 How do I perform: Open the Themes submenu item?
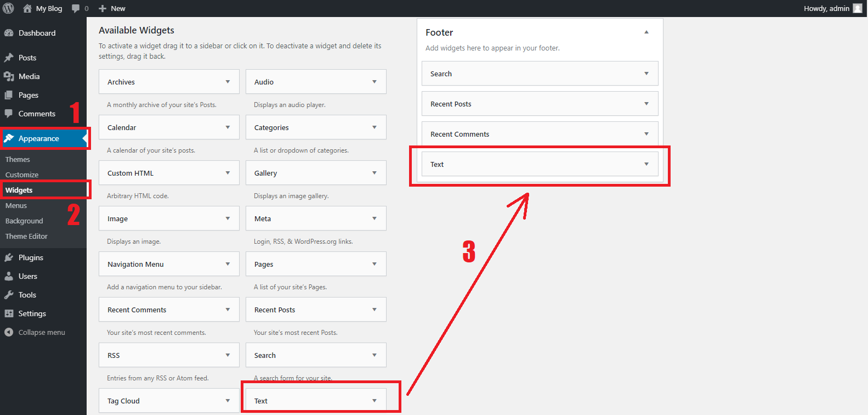tap(18, 159)
